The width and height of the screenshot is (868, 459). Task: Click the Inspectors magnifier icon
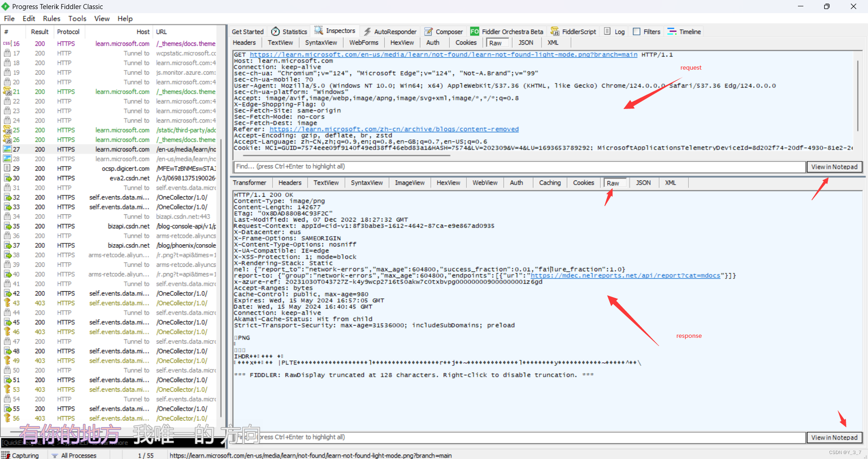[319, 31]
